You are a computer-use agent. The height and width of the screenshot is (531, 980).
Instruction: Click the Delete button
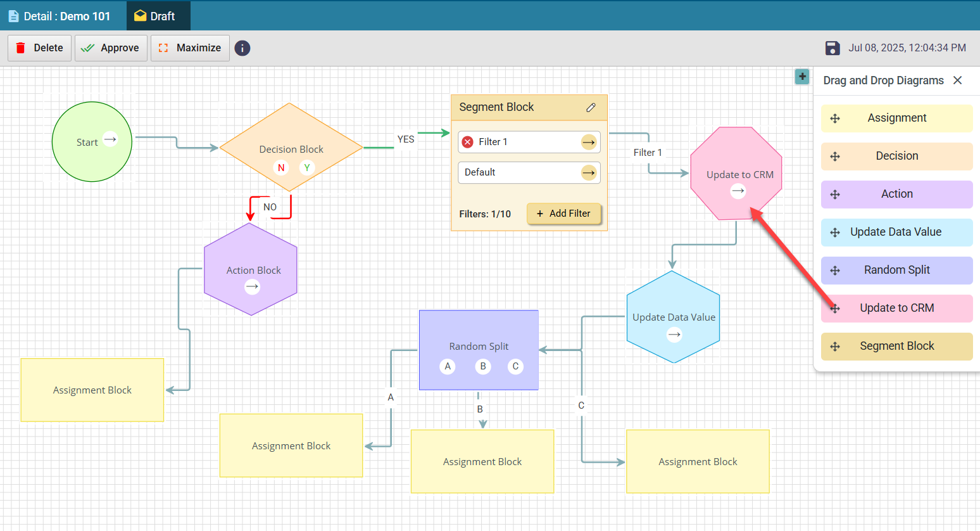[39, 48]
